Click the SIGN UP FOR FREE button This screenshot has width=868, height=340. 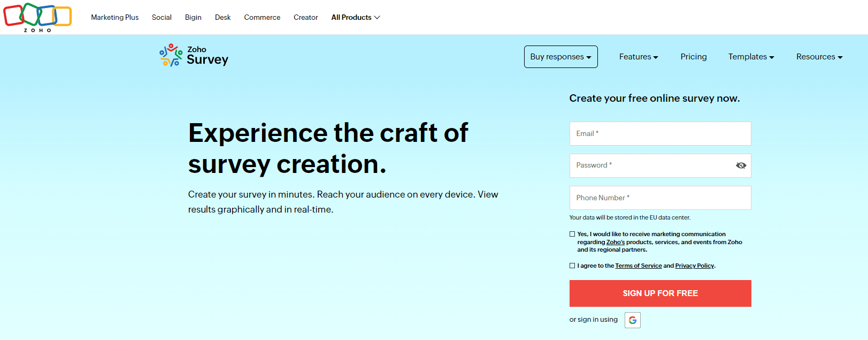(660, 293)
